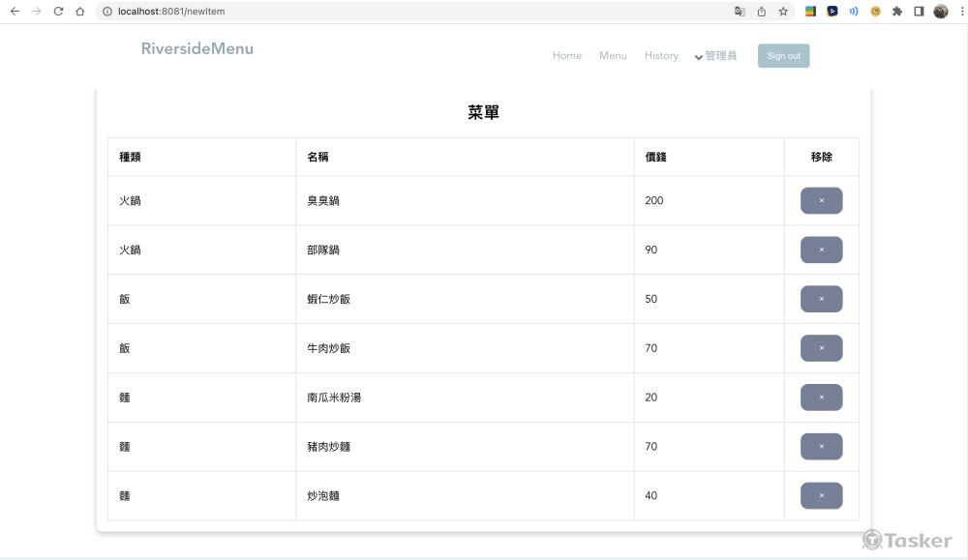Click the RiversideMenu brand logo
Image resolution: width=968 pixels, height=560 pixels.
click(x=197, y=49)
